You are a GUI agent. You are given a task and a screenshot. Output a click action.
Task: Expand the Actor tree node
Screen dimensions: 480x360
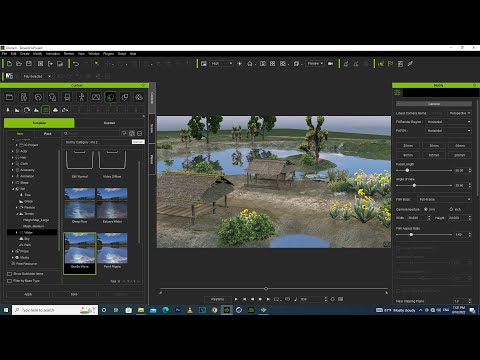coord(13,151)
